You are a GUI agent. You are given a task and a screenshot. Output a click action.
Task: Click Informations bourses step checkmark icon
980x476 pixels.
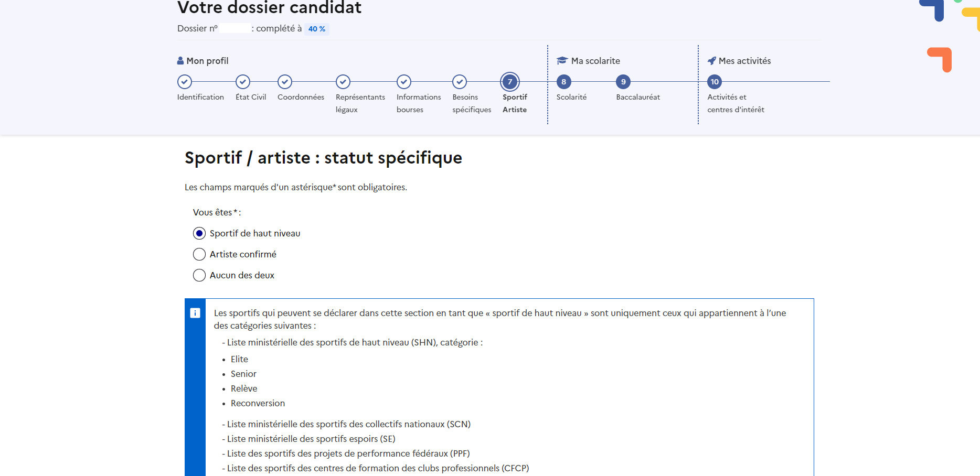pos(404,82)
